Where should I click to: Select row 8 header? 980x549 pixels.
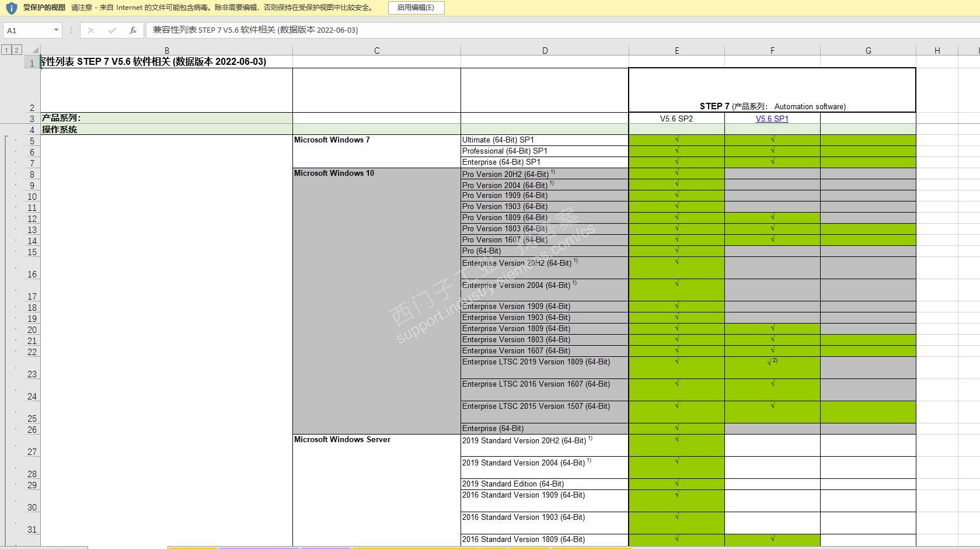[x=32, y=174]
